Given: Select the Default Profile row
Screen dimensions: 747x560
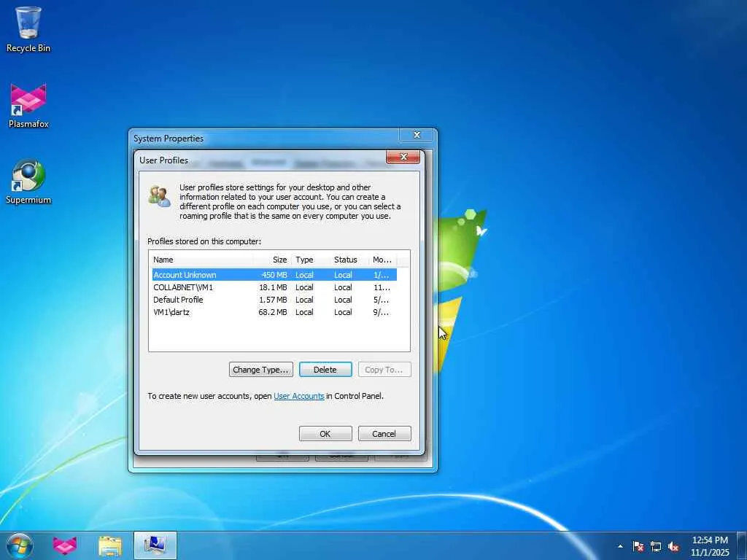Looking at the screenshot, I should tap(274, 300).
